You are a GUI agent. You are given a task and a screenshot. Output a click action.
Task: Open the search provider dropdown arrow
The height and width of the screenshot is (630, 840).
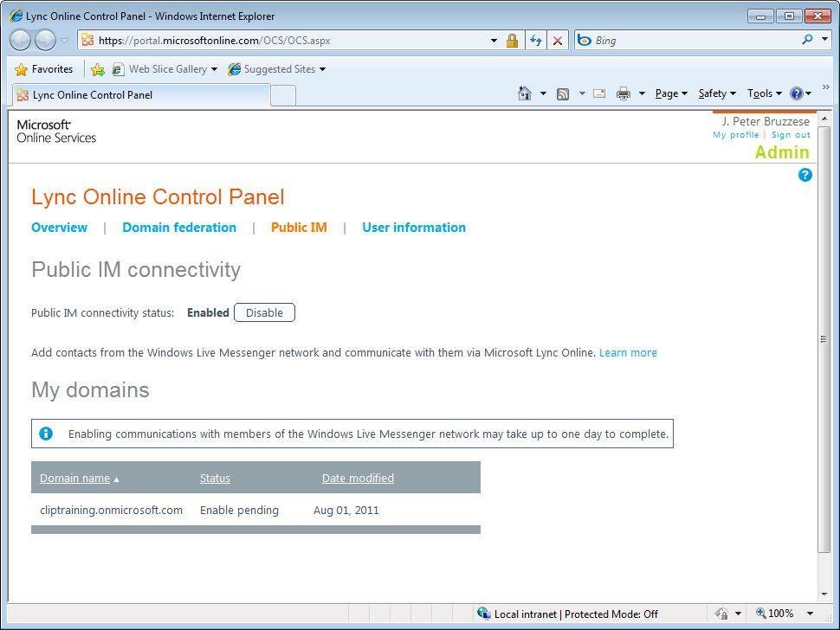[x=825, y=40]
